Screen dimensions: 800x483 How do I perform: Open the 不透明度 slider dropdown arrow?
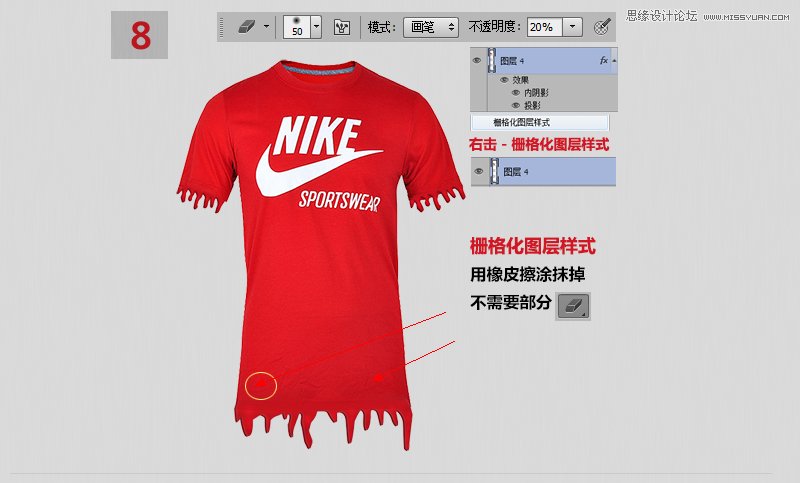click(x=572, y=27)
